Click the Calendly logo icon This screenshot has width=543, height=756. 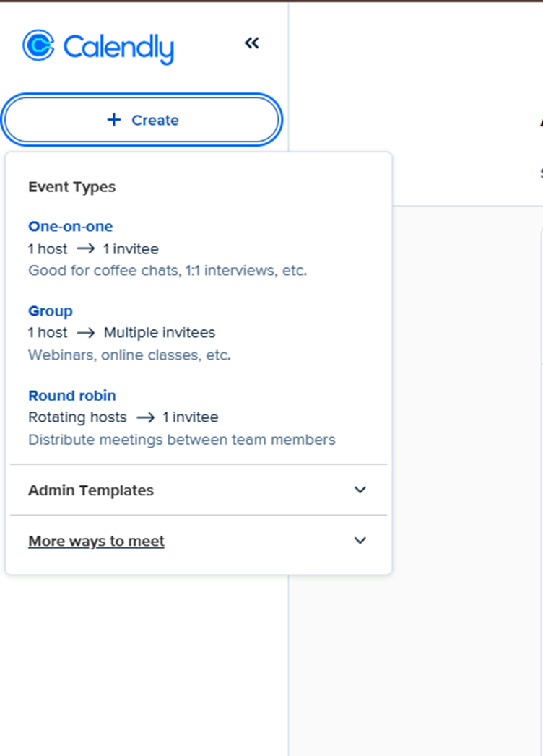tap(38, 45)
